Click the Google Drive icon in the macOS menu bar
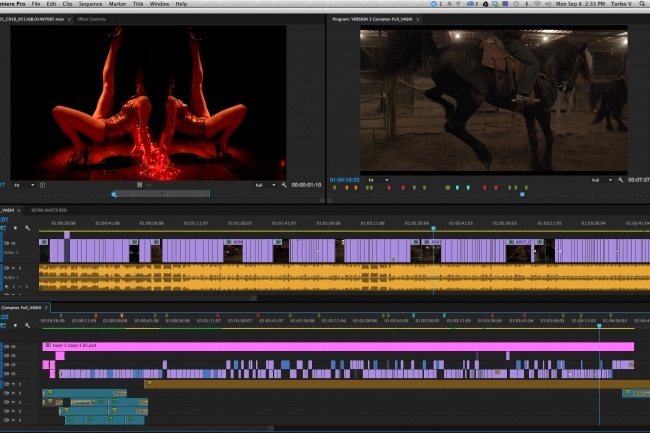 485,4
